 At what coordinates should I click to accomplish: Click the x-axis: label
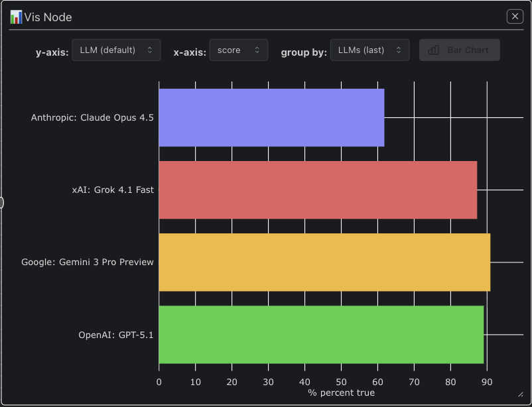190,52
